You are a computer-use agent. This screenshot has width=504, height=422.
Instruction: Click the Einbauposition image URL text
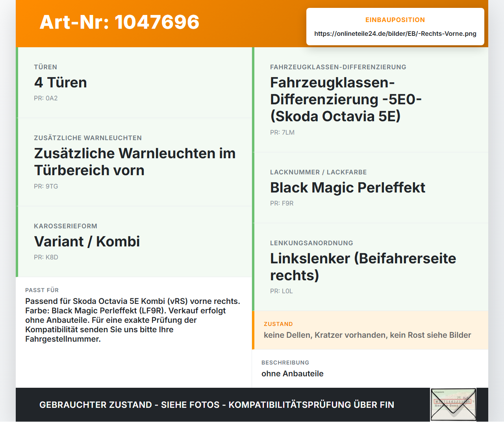395,33
